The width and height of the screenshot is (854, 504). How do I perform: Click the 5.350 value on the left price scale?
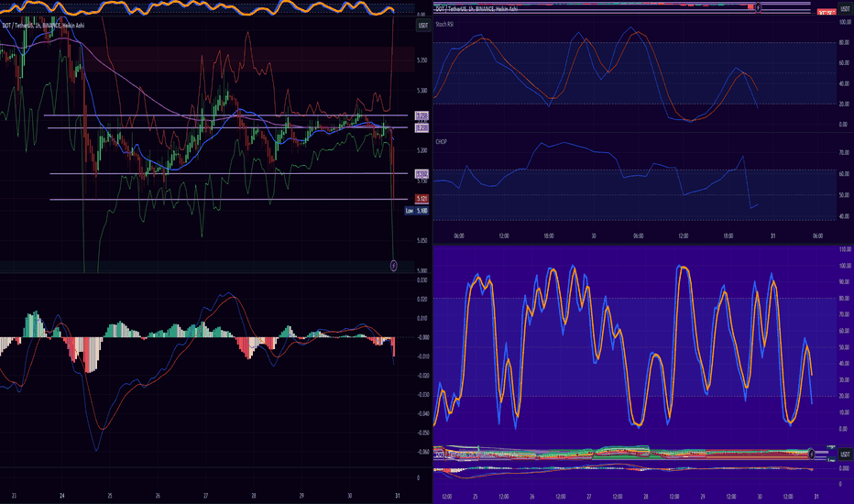coord(422,60)
